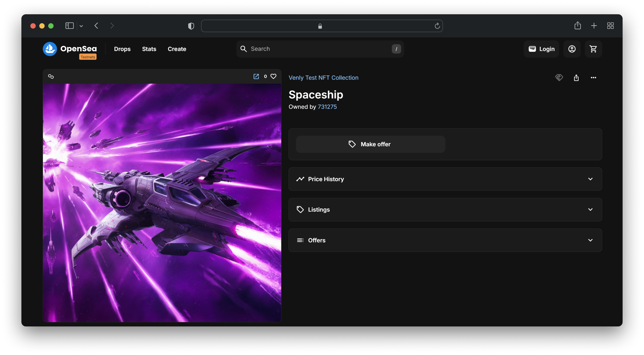644x355 pixels.
Task: Toggle the browser sidebar
Action: 69,26
